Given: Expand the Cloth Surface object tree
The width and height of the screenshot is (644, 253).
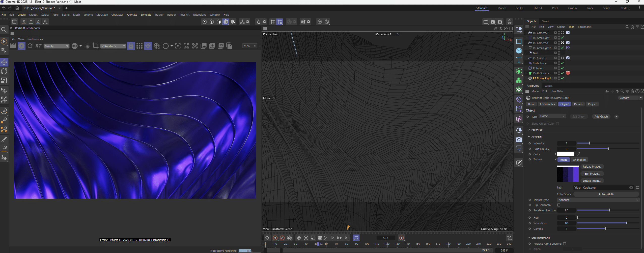Looking at the screenshot, I should point(526,73).
